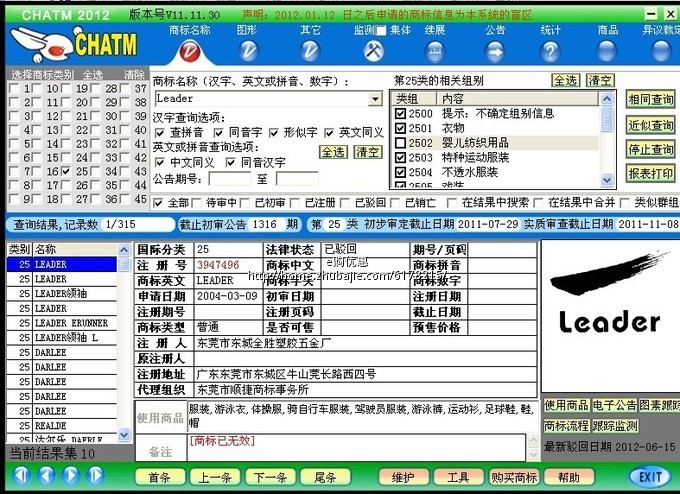Open 工具 menu button
The width and height of the screenshot is (680, 494).
click(x=458, y=478)
